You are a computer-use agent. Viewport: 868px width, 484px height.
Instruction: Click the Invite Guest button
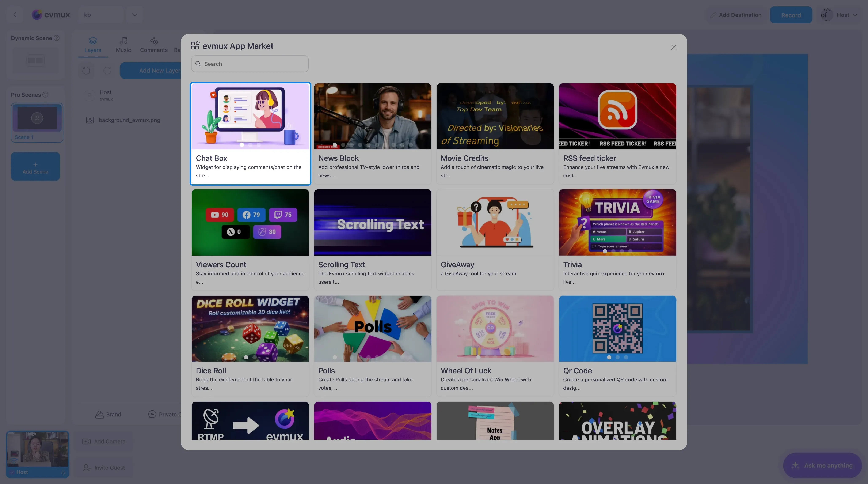tap(104, 468)
